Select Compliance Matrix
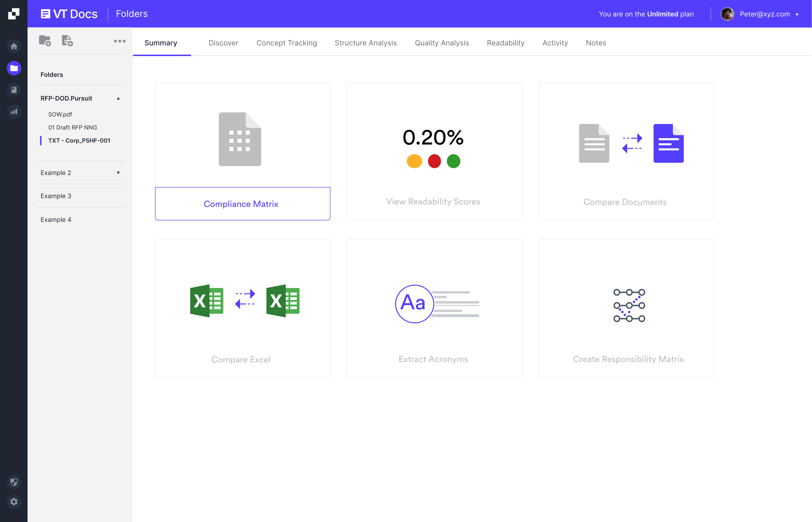 pos(241,204)
